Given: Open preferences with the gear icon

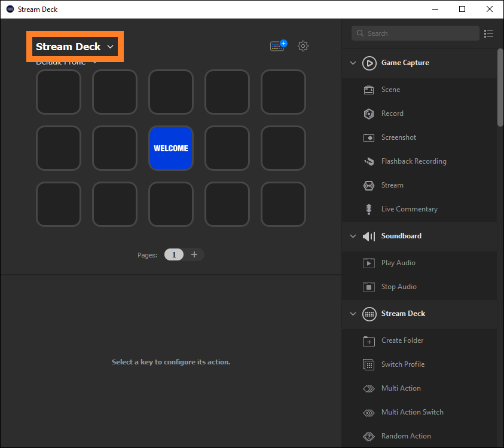Looking at the screenshot, I should (x=303, y=46).
